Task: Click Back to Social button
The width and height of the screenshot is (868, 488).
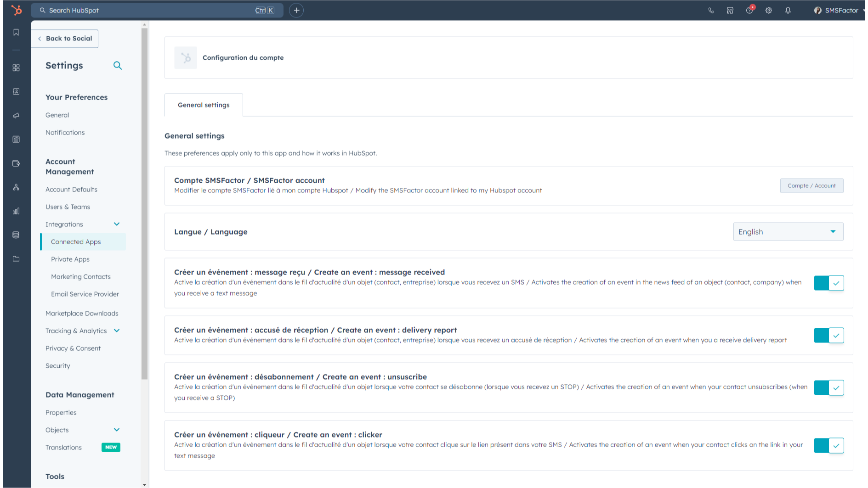Action: point(65,39)
